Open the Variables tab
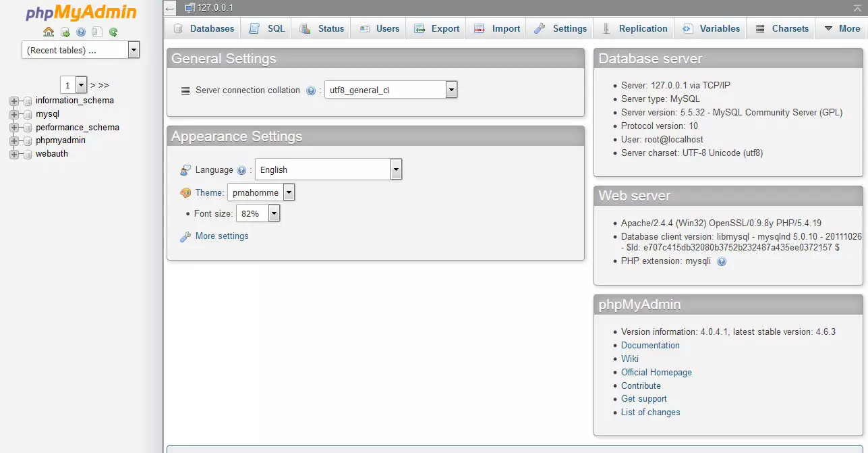The height and width of the screenshot is (453, 868). (711, 28)
